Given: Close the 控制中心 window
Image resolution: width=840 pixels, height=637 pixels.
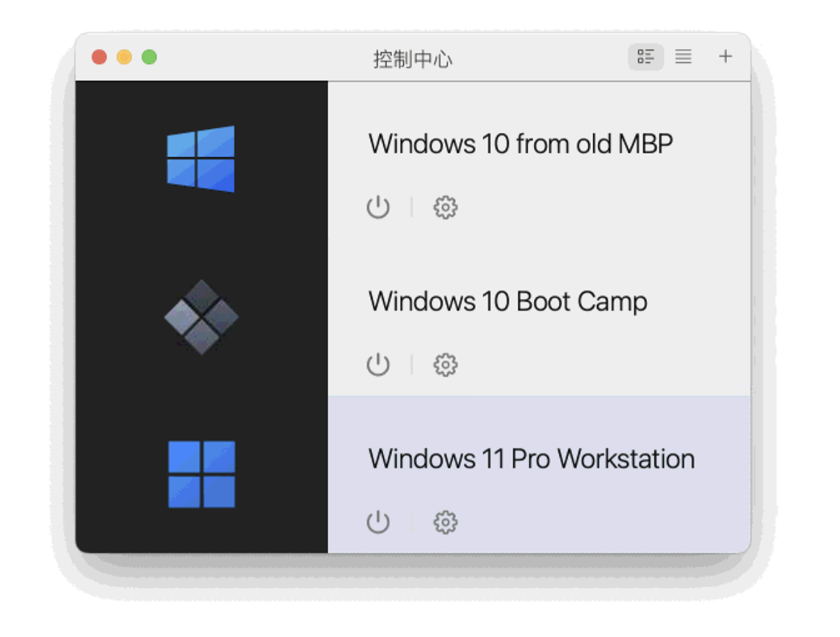Looking at the screenshot, I should point(99,57).
